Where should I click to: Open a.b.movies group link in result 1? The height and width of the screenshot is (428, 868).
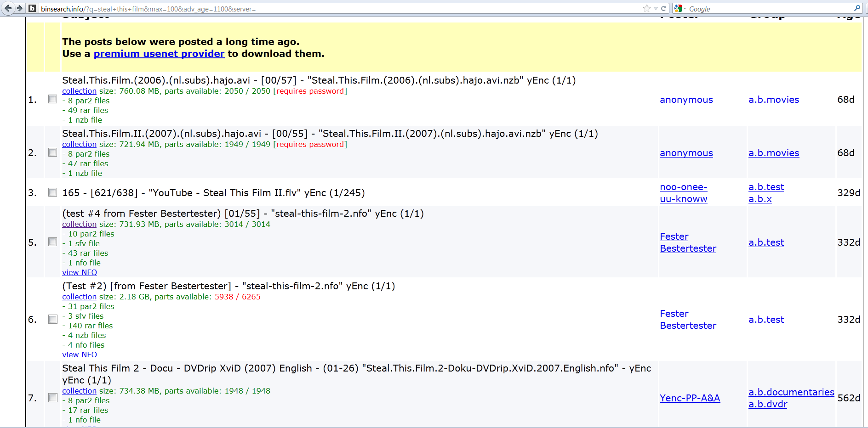(x=774, y=100)
